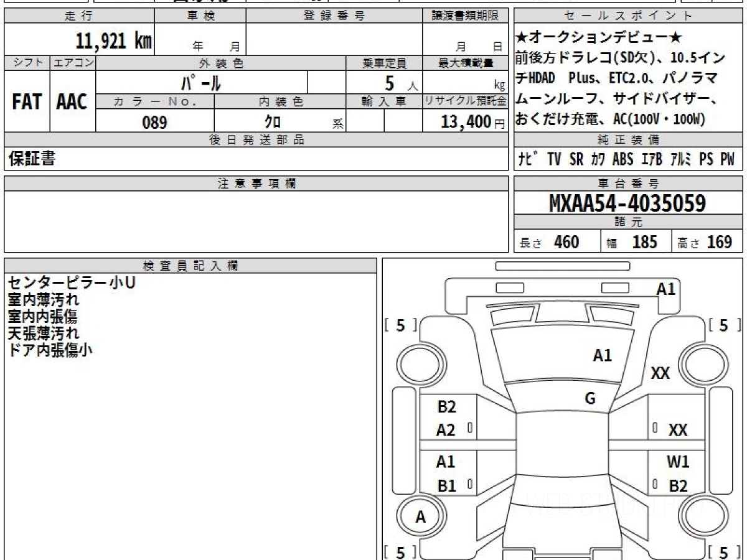The width and height of the screenshot is (747, 560).
Task: Select the AAC air conditioner value
Action: coord(73,101)
